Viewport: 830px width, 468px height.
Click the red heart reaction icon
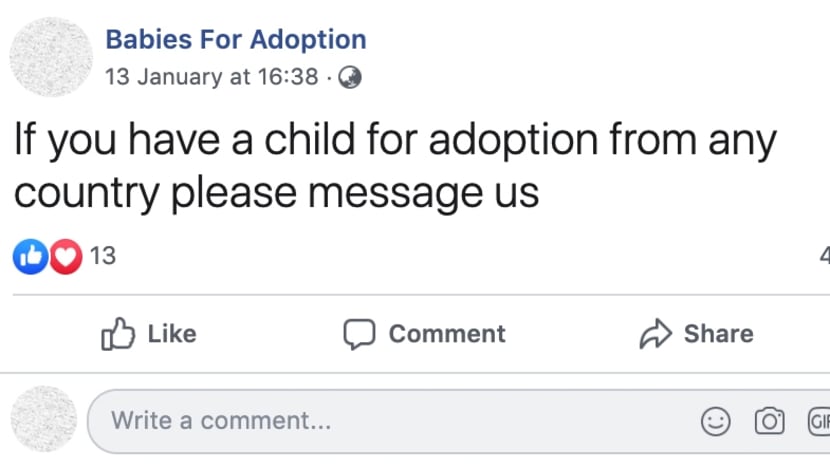65,257
